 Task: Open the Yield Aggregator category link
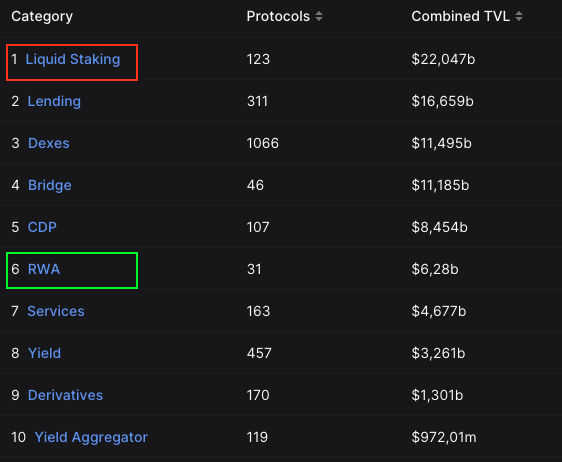tap(91, 437)
